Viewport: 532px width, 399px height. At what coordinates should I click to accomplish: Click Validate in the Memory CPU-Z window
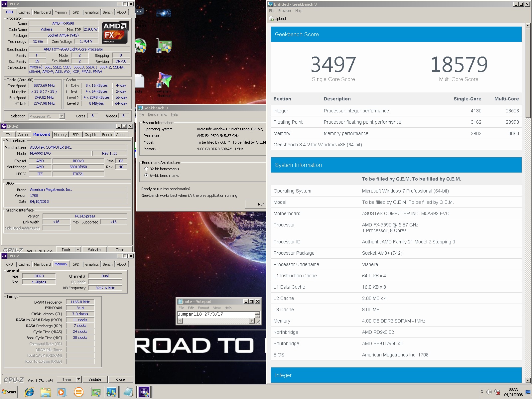(95, 379)
